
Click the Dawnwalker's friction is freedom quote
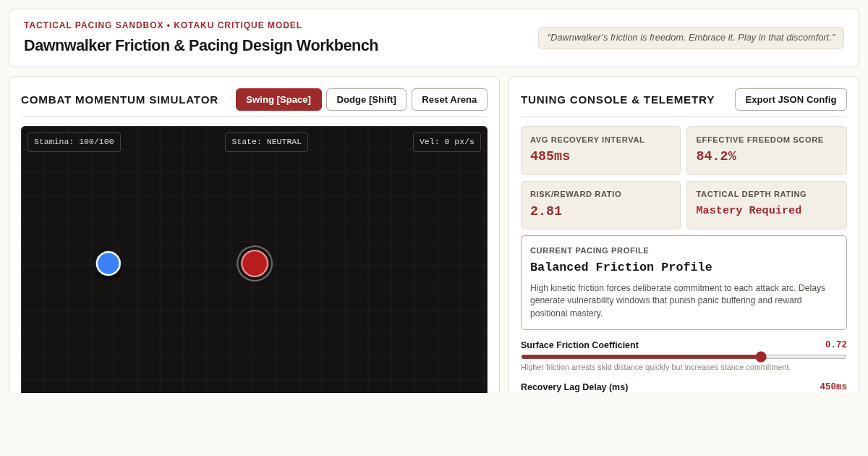point(691,38)
